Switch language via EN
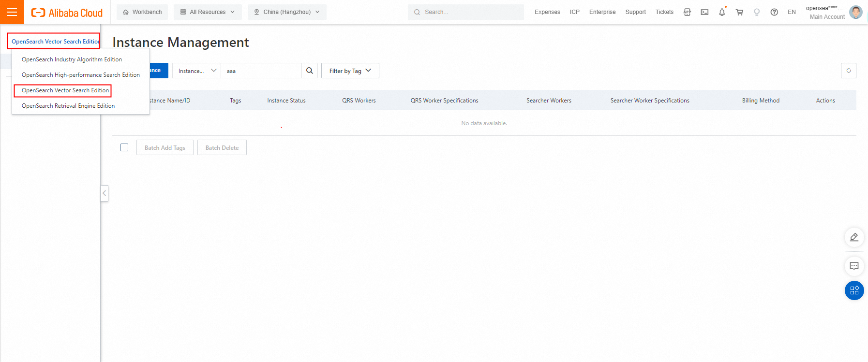The width and height of the screenshot is (868, 362). coord(792,12)
